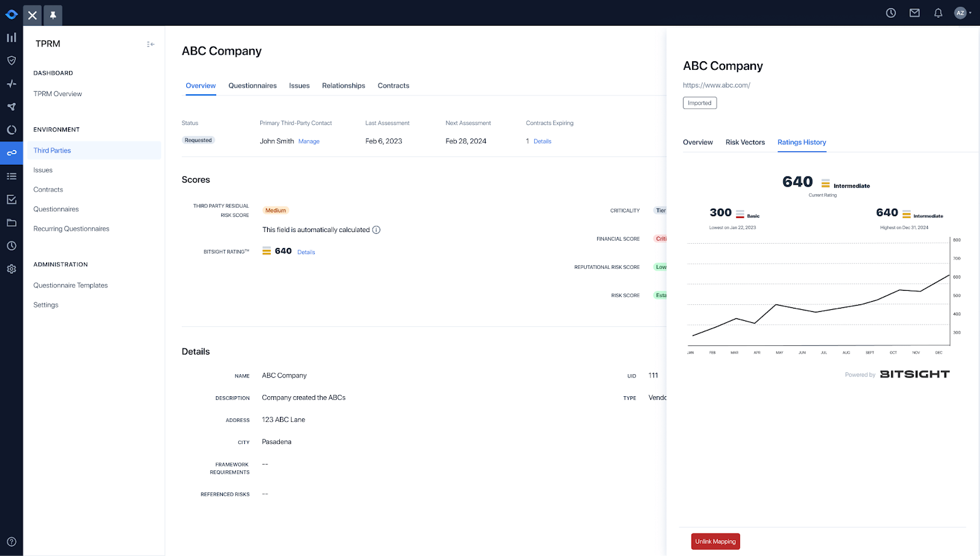Viewport: 980px width, 556px height.
Task: Open the settings gear in left rail
Action: pos(11,269)
